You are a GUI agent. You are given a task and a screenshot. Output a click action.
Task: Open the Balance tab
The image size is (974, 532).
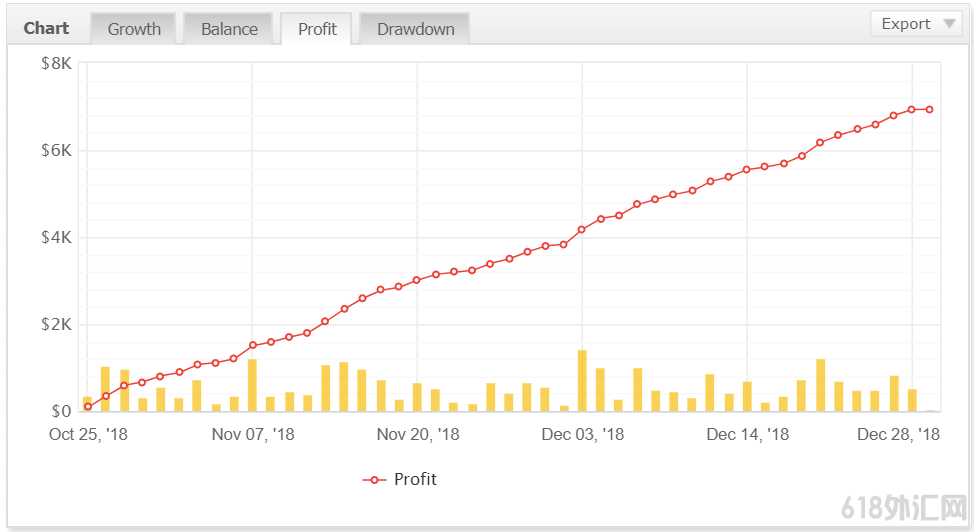(x=229, y=29)
